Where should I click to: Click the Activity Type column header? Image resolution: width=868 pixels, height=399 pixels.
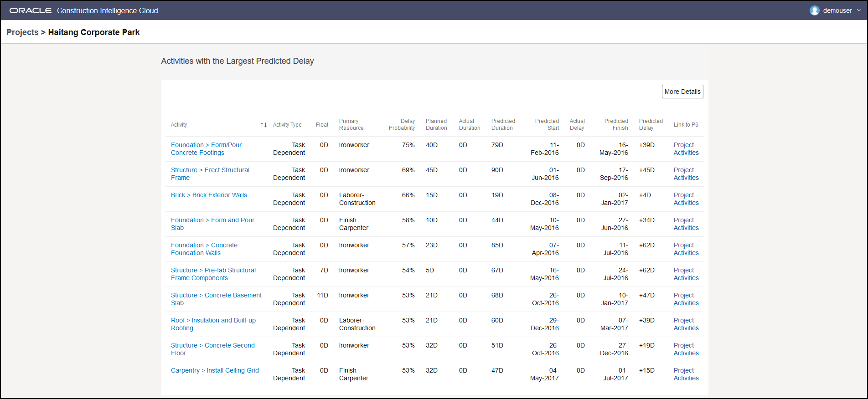(x=287, y=125)
